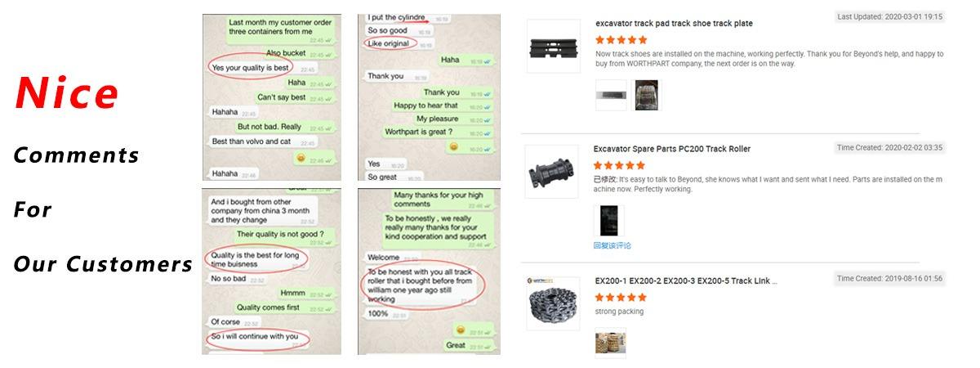
Task: Click the 'Yes your quality is best' chat screenshot
Action: click(272, 96)
